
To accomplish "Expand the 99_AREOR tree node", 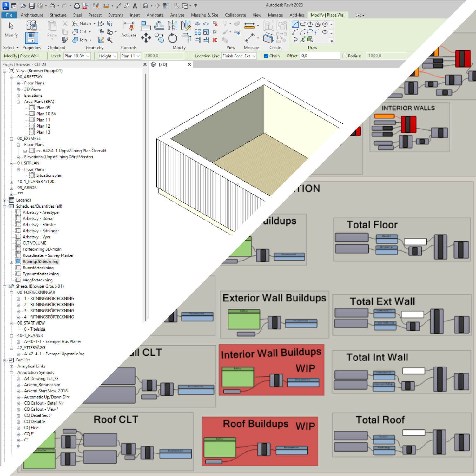I will [x=11, y=188].
